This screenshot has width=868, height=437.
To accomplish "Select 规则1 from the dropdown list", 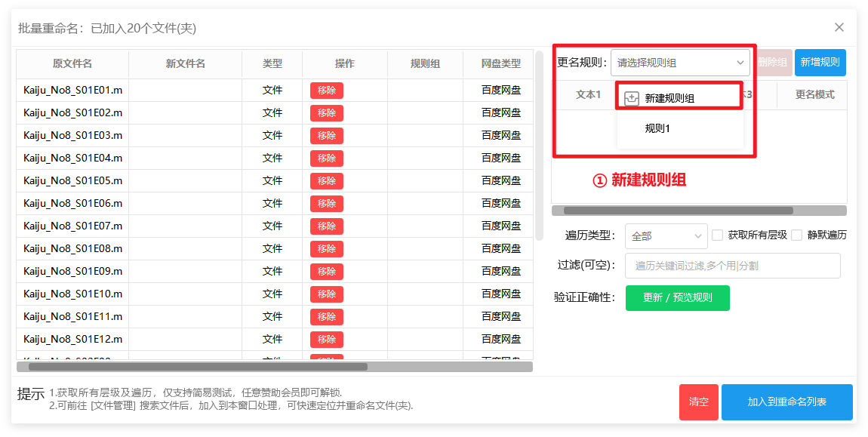I will pos(657,128).
